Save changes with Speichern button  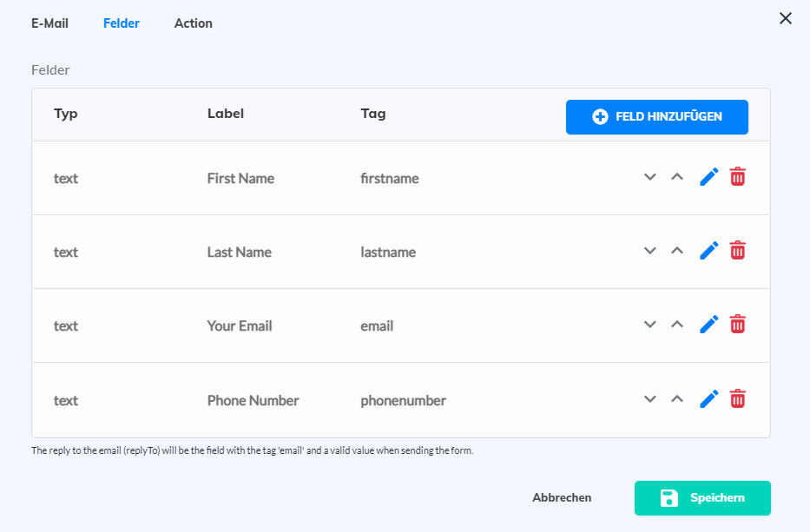click(x=701, y=498)
